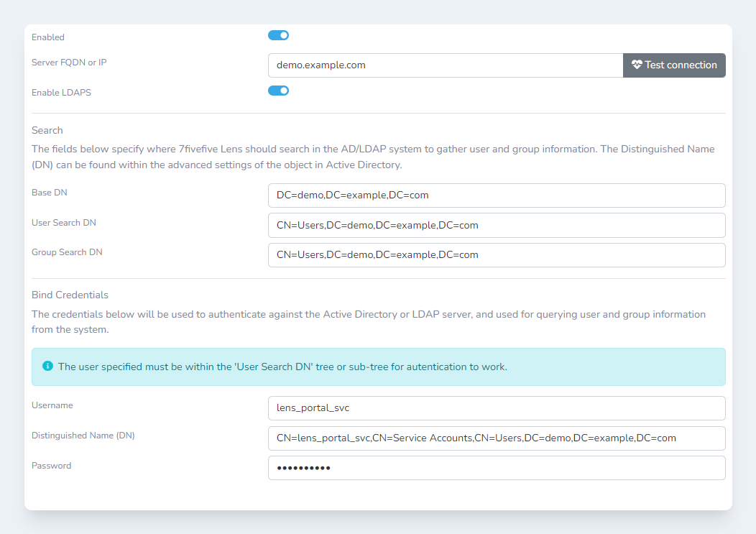756x534 pixels.
Task: Click the Password field
Action: (x=496, y=468)
